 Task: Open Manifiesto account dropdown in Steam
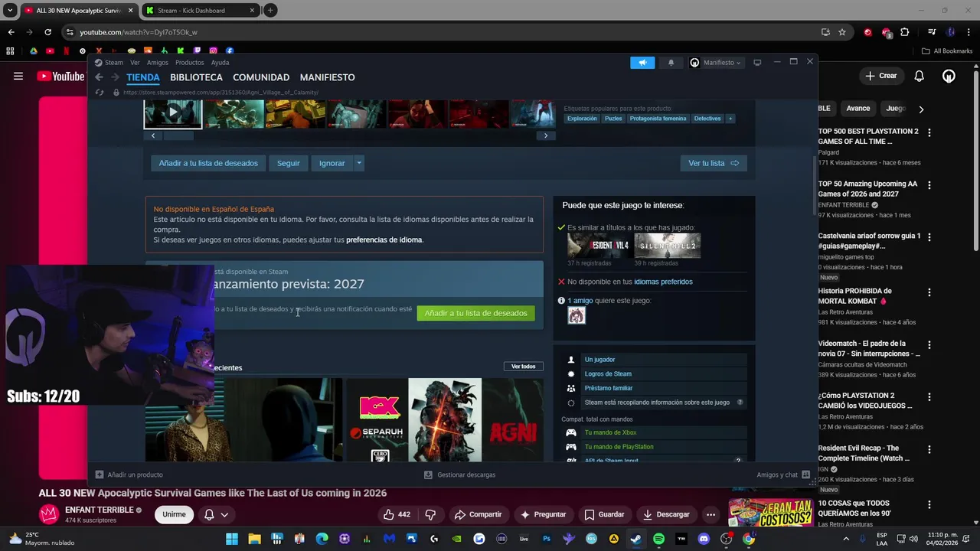(x=716, y=63)
